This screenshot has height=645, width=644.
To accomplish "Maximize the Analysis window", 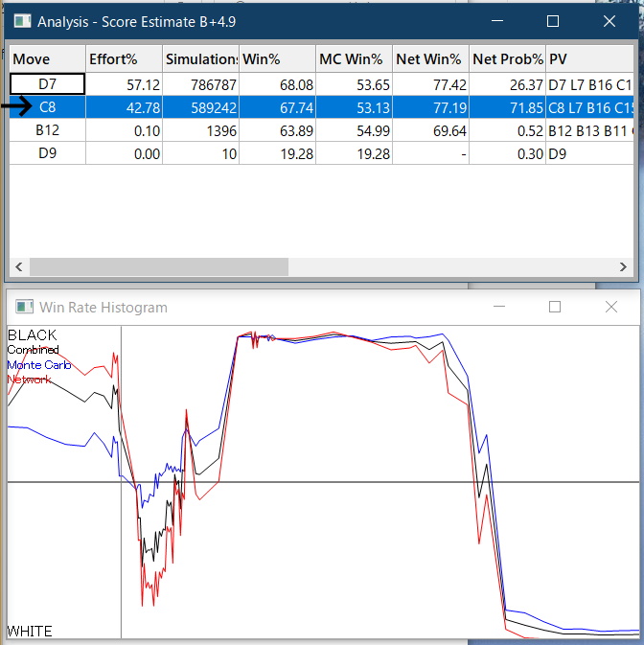I will coord(553,21).
